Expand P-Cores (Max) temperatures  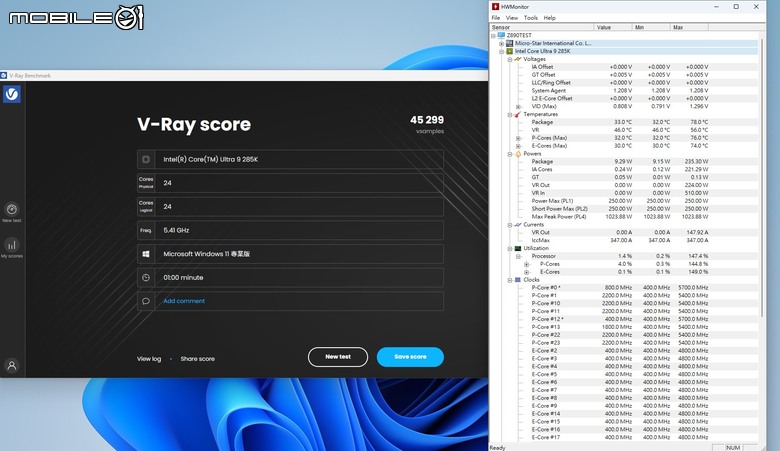coord(518,138)
